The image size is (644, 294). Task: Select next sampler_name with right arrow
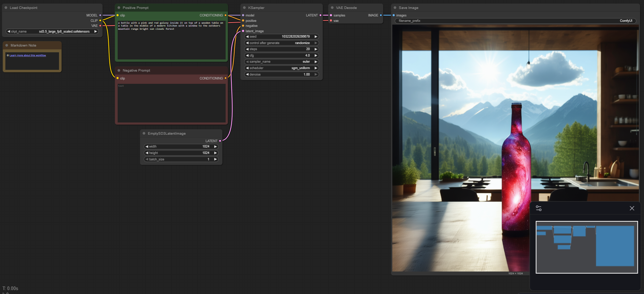tap(316, 62)
